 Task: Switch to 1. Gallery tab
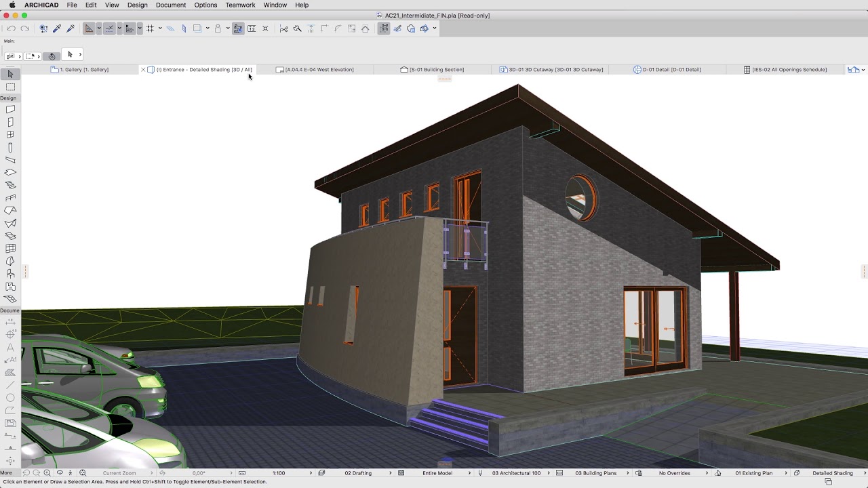click(79, 69)
